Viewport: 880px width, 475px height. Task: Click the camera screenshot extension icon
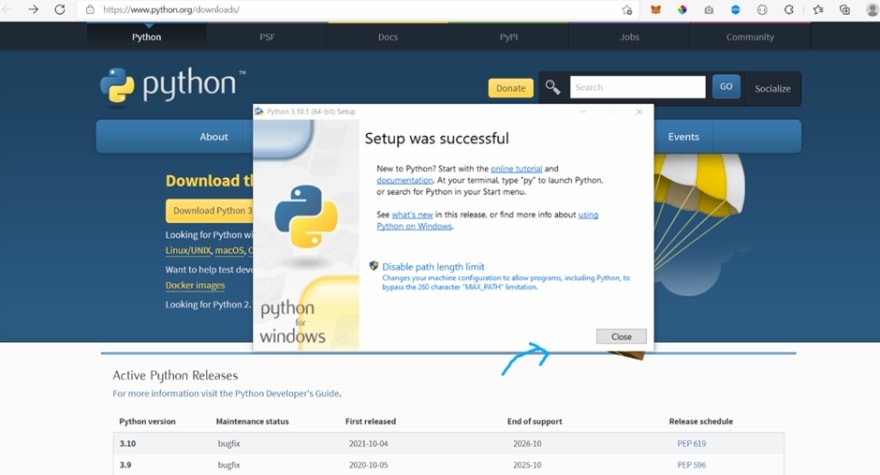[x=709, y=10]
